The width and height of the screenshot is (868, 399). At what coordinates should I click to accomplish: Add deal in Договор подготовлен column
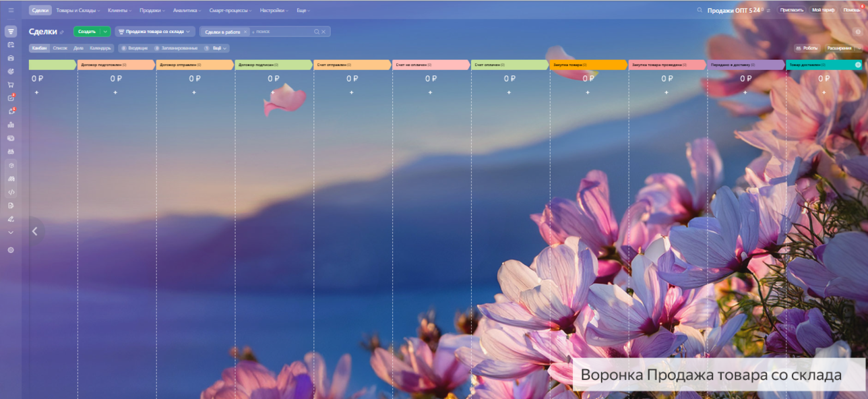(115, 92)
